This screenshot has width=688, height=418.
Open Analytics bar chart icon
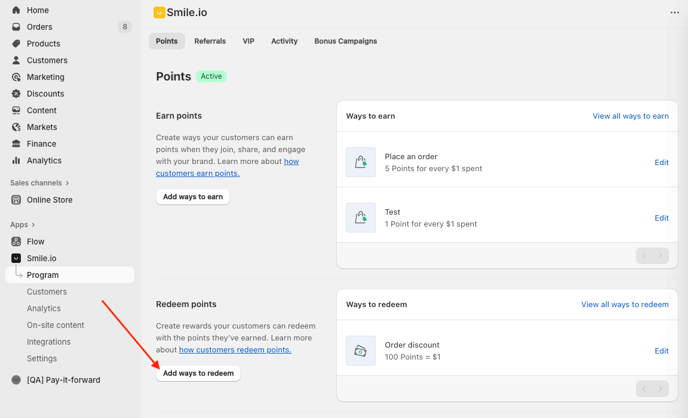click(16, 160)
